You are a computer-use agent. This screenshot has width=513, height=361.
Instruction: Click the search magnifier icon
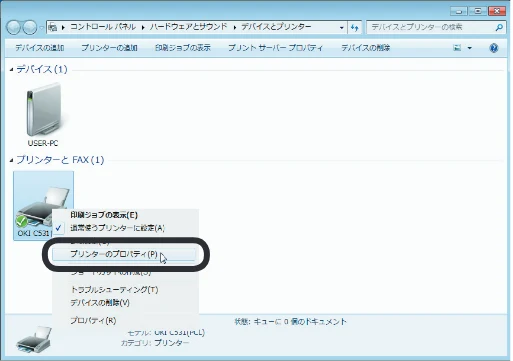(499, 27)
